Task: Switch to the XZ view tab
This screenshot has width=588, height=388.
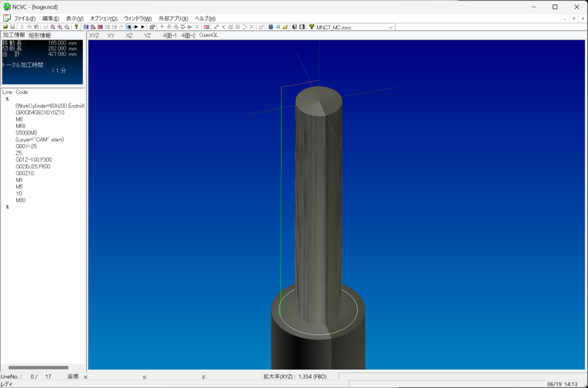Action: (x=129, y=35)
